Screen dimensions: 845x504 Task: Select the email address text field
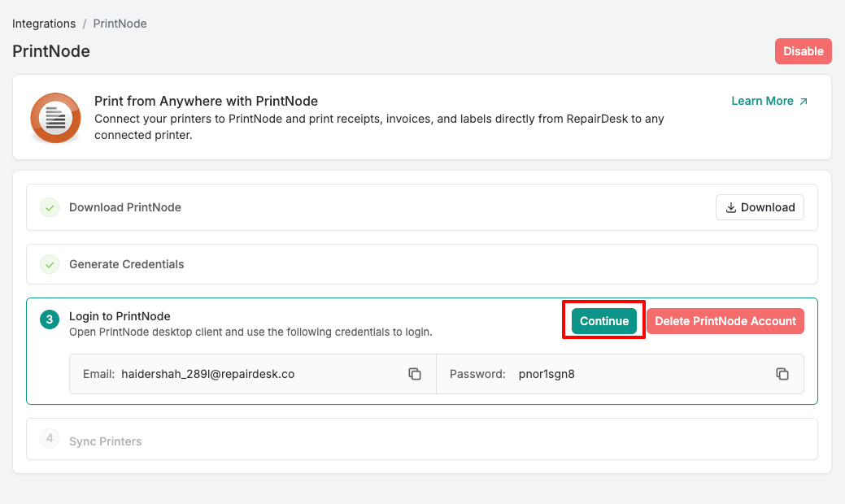pyautogui.click(x=207, y=374)
